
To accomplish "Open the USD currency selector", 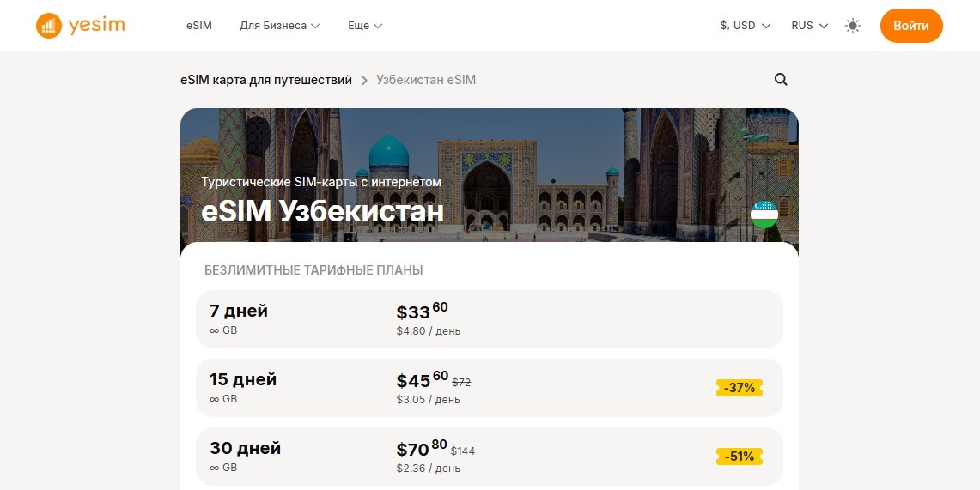I will coord(745,26).
